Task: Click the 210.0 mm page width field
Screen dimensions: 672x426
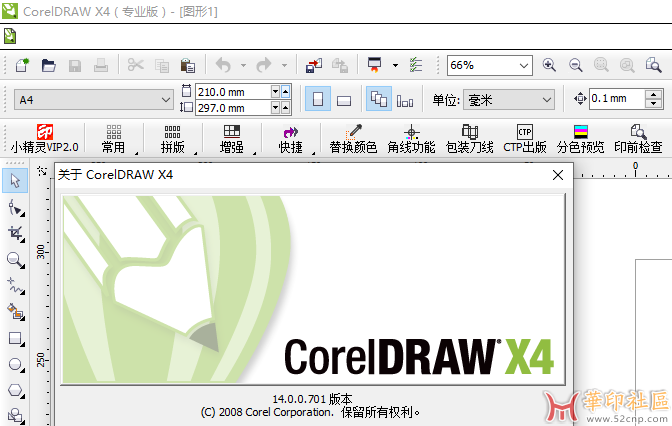Action: tap(233, 92)
